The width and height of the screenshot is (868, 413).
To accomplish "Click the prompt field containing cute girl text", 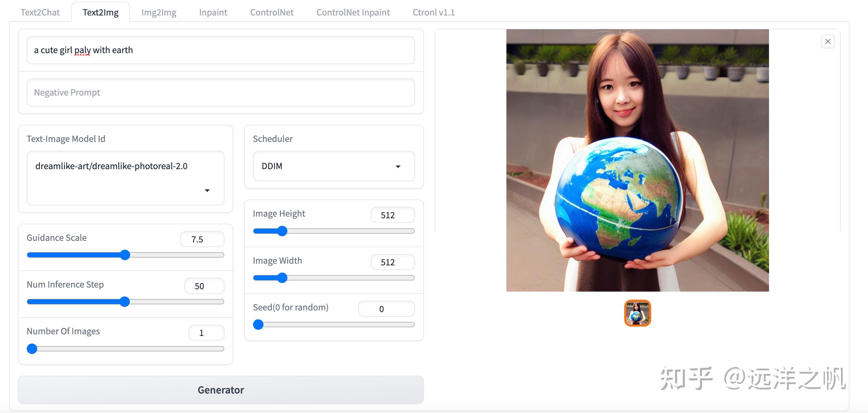I will point(221,50).
